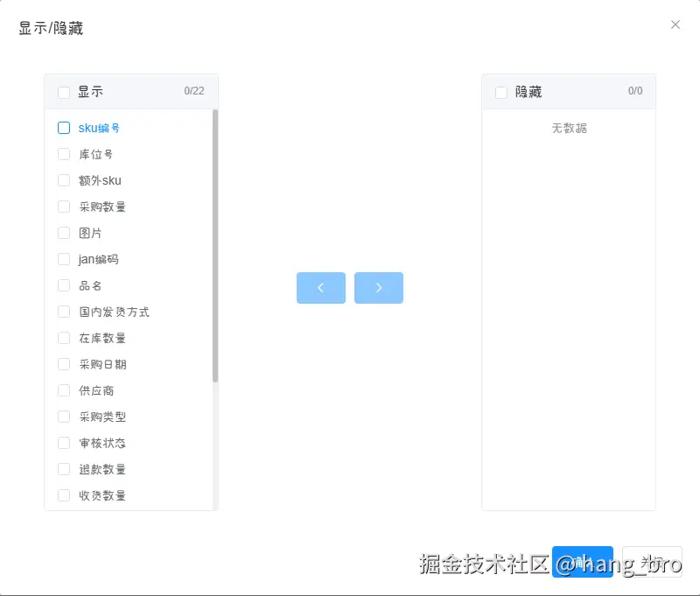Tick the 采购数量 checkbox

pos(64,207)
